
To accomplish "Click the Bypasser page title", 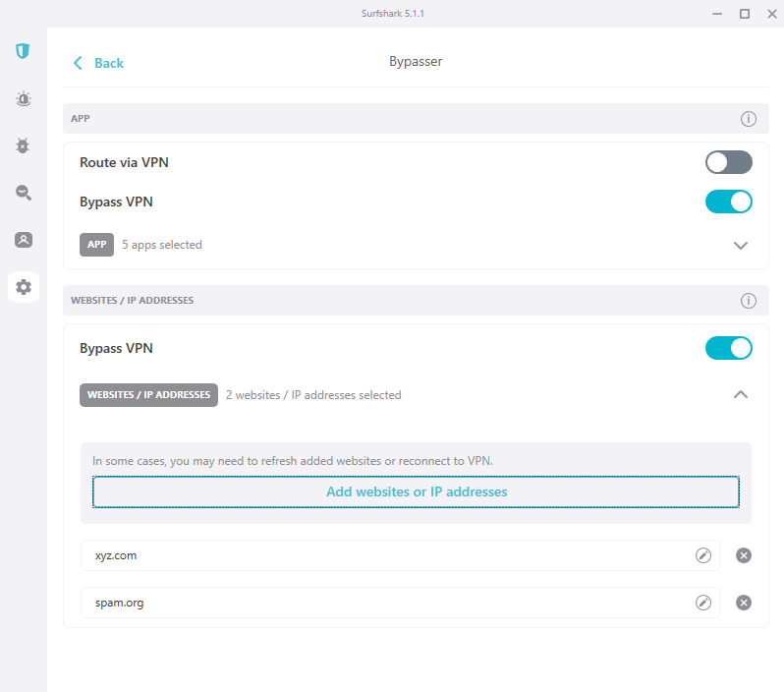I will pos(416,62).
